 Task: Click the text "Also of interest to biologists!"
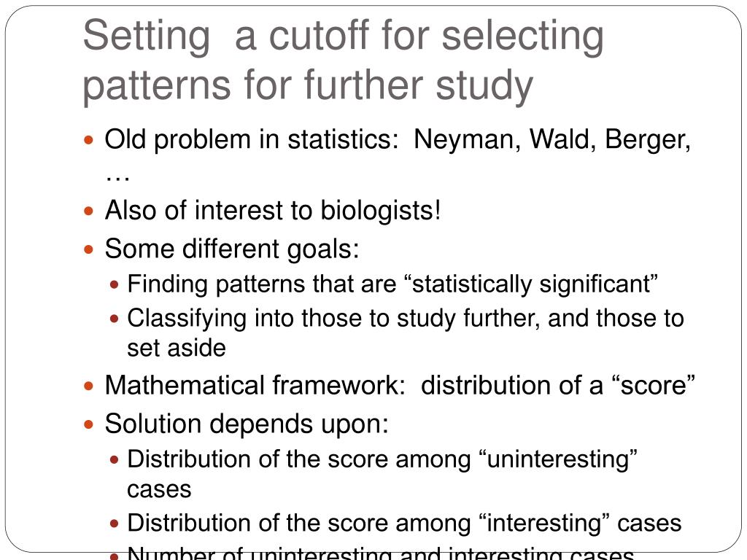pyautogui.click(x=273, y=211)
